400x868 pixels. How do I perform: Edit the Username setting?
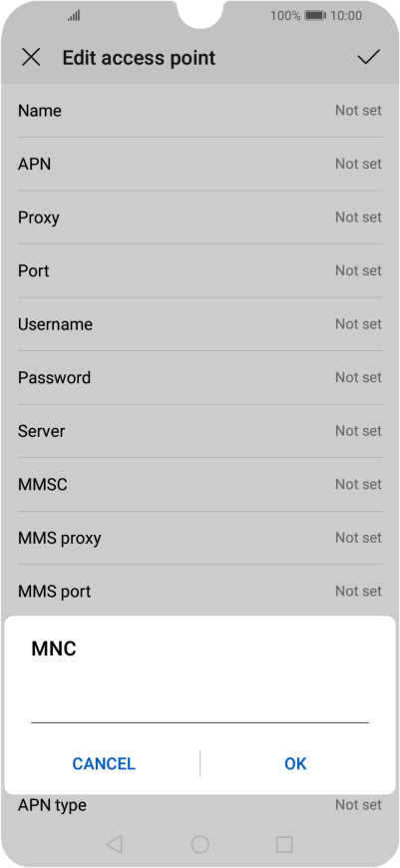point(200,324)
